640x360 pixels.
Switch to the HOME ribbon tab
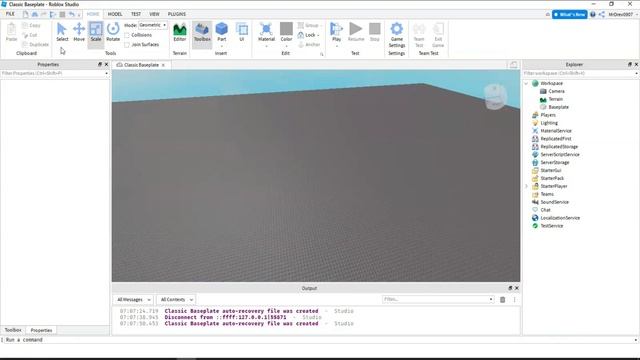(93, 14)
